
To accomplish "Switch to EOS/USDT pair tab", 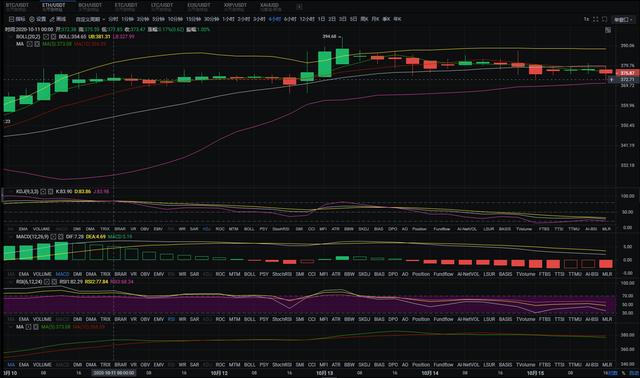I will 199,7.
